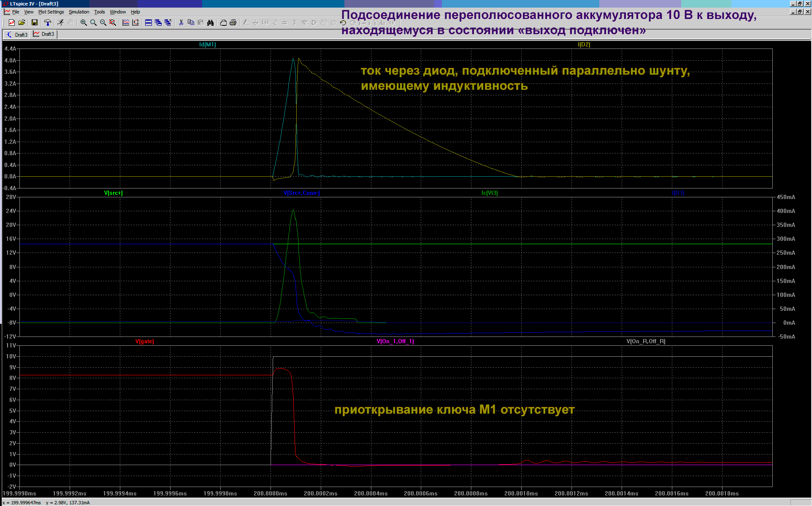Select the Component (gate symbol) tool
The height and width of the screenshot is (506, 812).
(x=314, y=22)
